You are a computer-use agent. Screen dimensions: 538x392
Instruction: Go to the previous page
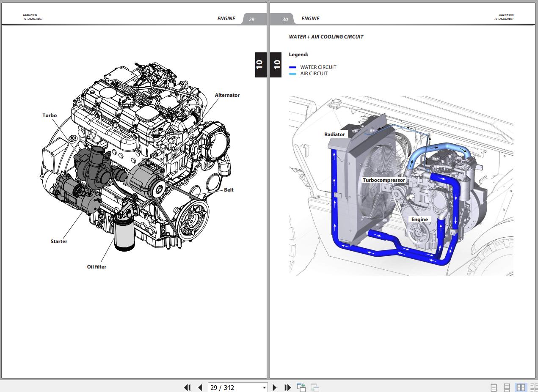coord(200,387)
